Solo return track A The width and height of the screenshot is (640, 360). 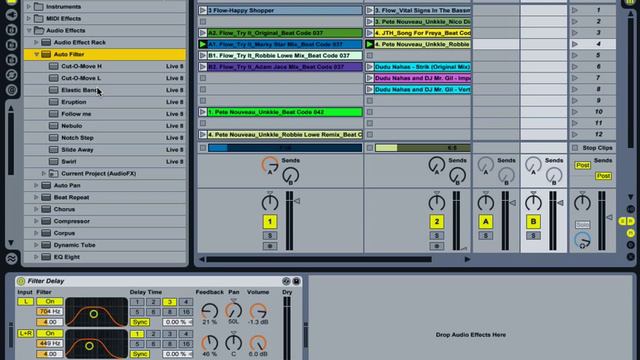485,236
